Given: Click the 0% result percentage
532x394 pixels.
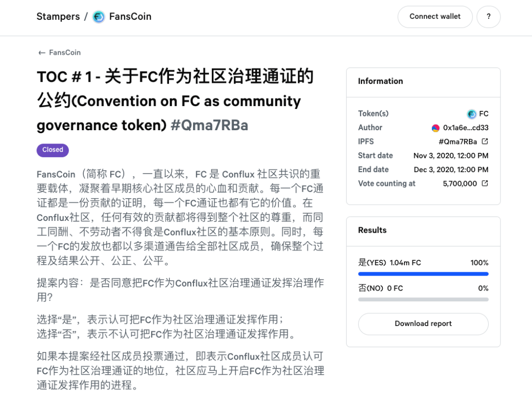Looking at the screenshot, I should click(483, 288).
